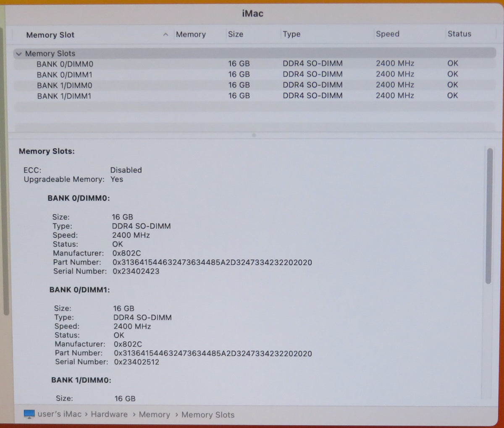Click serial number 0x23402512

click(x=137, y=362)
